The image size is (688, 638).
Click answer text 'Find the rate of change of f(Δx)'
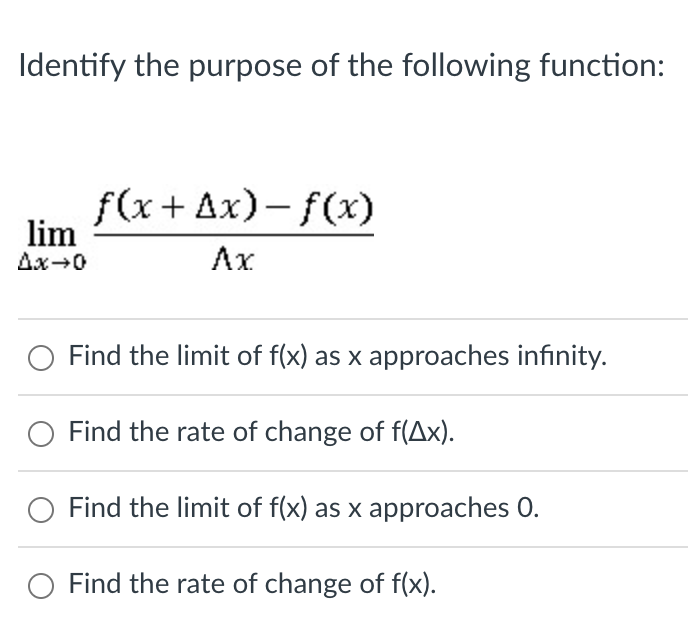pyautogui.click(x=262, y=432)
